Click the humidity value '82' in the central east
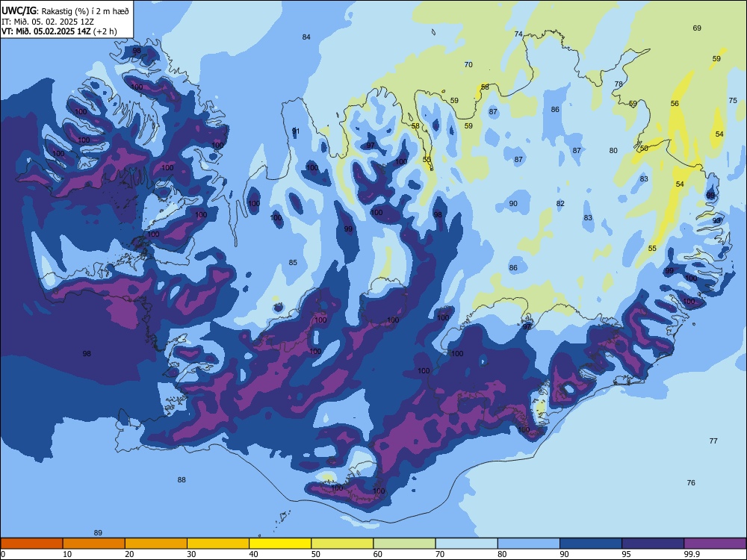 pyautogui.click(x=560, y=204)
